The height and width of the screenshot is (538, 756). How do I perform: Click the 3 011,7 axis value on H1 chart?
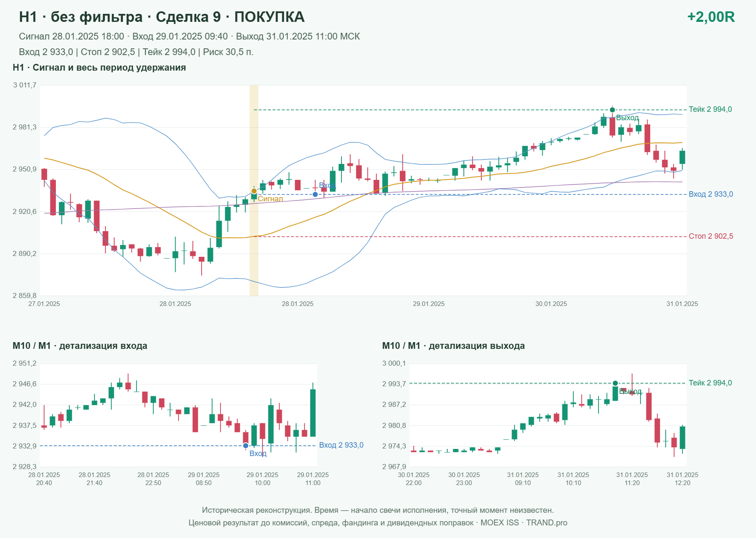pyautogui.click(x=25, y=85)
